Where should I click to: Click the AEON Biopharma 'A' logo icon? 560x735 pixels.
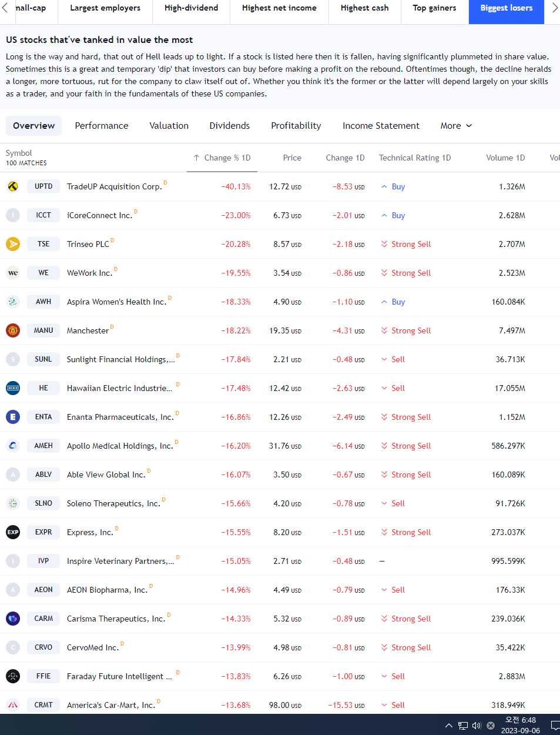(13, 590)
